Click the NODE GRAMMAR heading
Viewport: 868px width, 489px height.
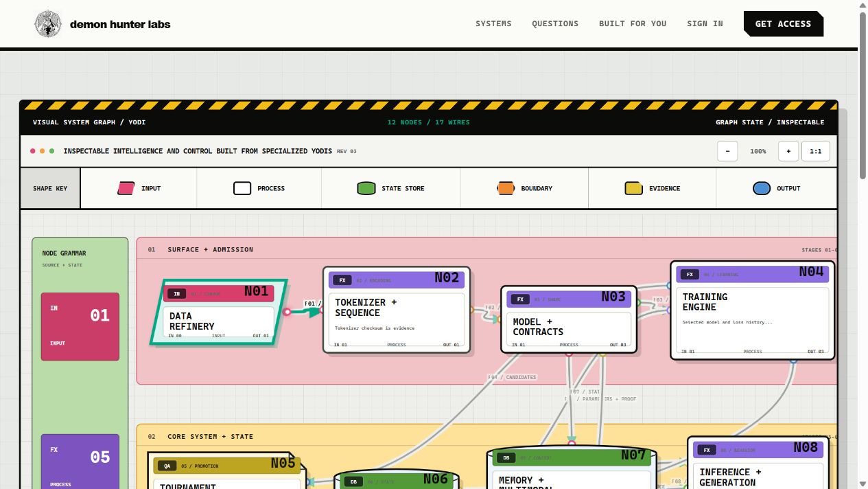(64, 253)
